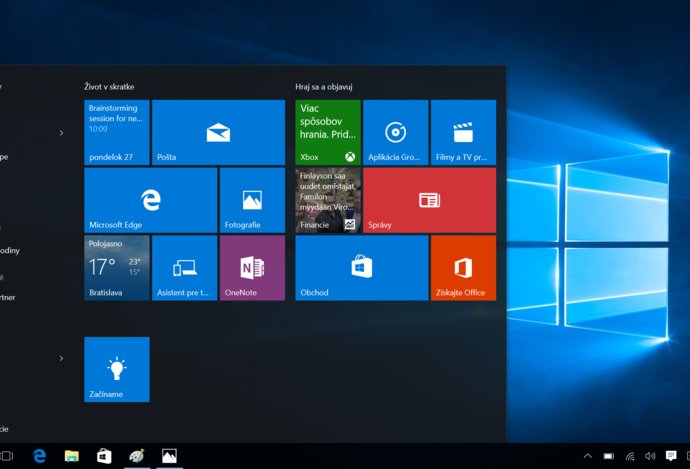Open Edge from the taskbar

40,456
